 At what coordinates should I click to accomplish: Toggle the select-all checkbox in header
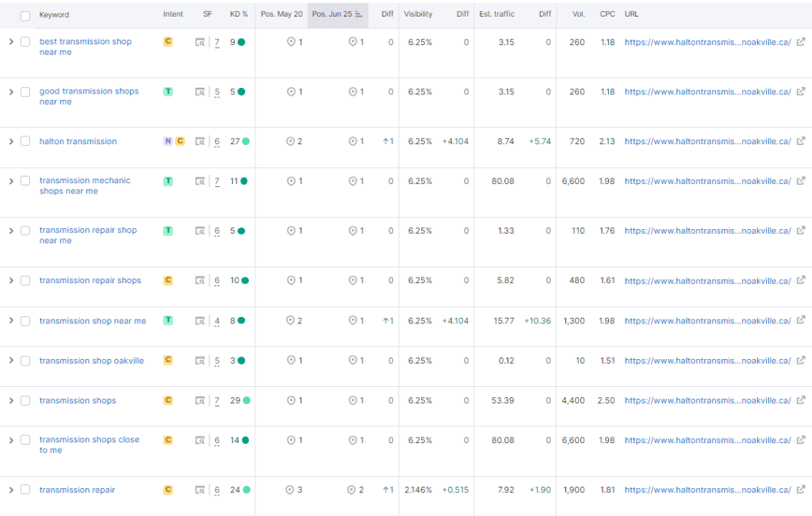pos(25,15)
